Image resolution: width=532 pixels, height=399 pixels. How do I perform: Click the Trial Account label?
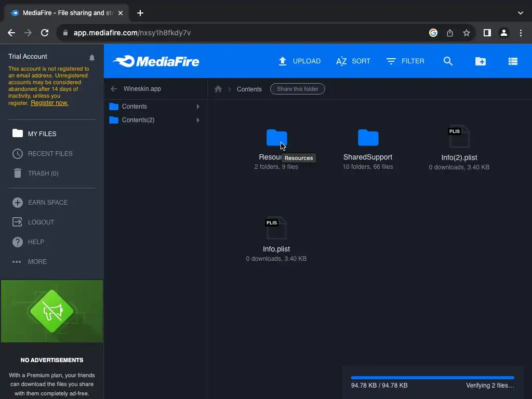click(28, 57)
